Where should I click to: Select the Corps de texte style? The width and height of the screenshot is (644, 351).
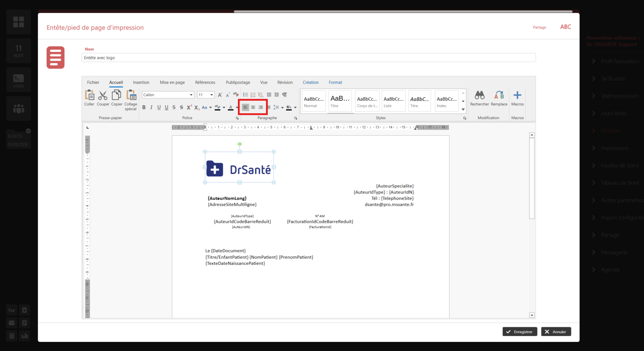[367, 101]
